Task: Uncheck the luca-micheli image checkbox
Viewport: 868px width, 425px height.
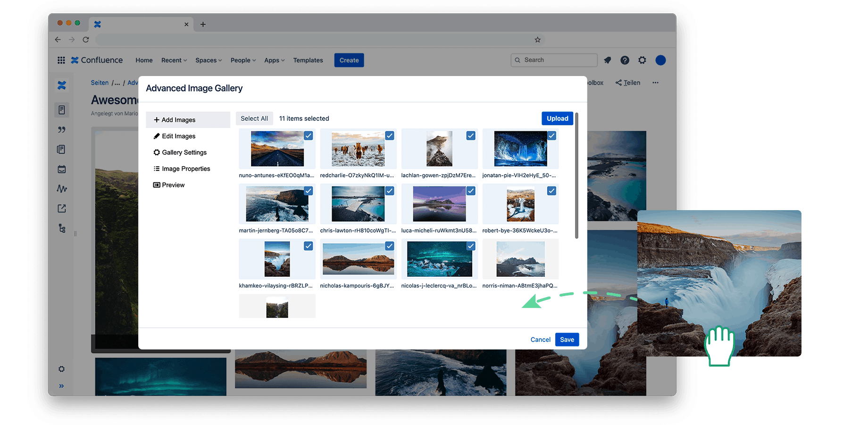Action: tap(471, 191)
